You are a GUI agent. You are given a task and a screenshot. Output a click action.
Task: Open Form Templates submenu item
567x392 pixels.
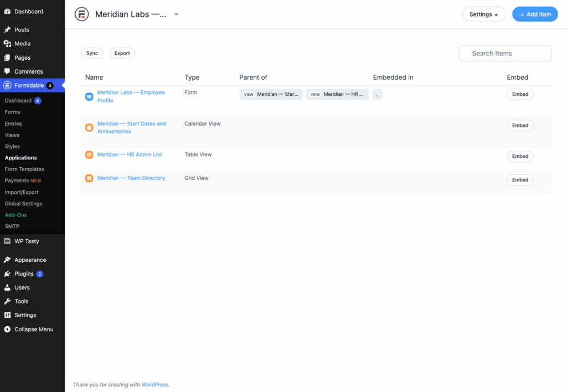(24, 169)
